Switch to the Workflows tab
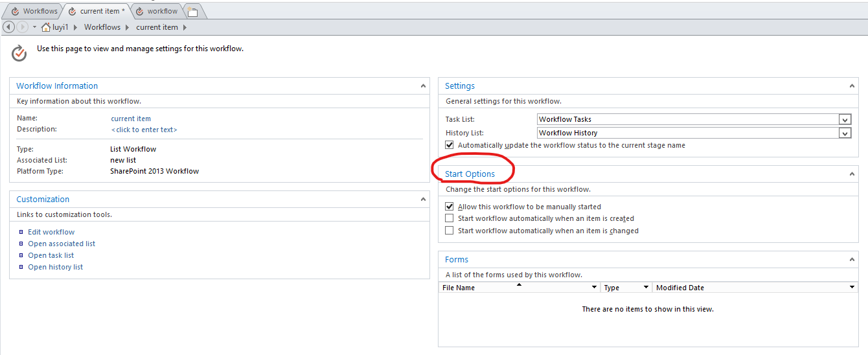 pos(34,11)
